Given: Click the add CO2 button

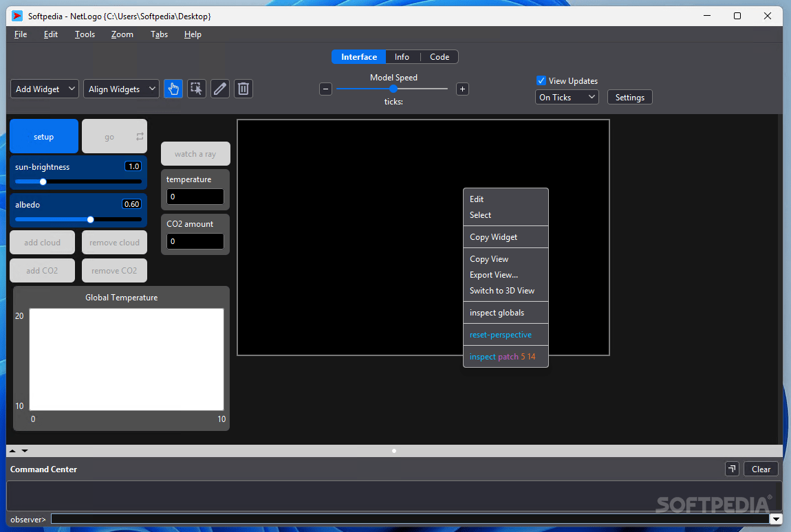Looking at the screenshot, I should [x=43, y=271].
